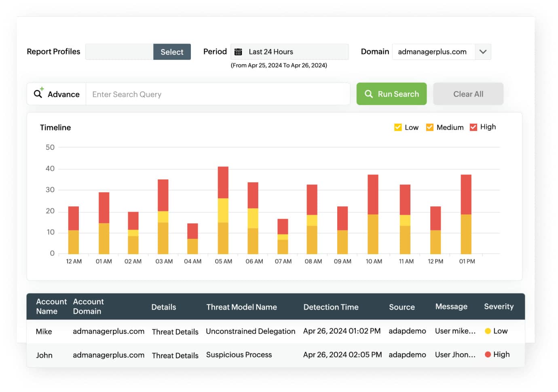The height and width of the screenshot is (392, 558).
Task: Click Clear All to reset filters
Action: click(x=468, y=94)
